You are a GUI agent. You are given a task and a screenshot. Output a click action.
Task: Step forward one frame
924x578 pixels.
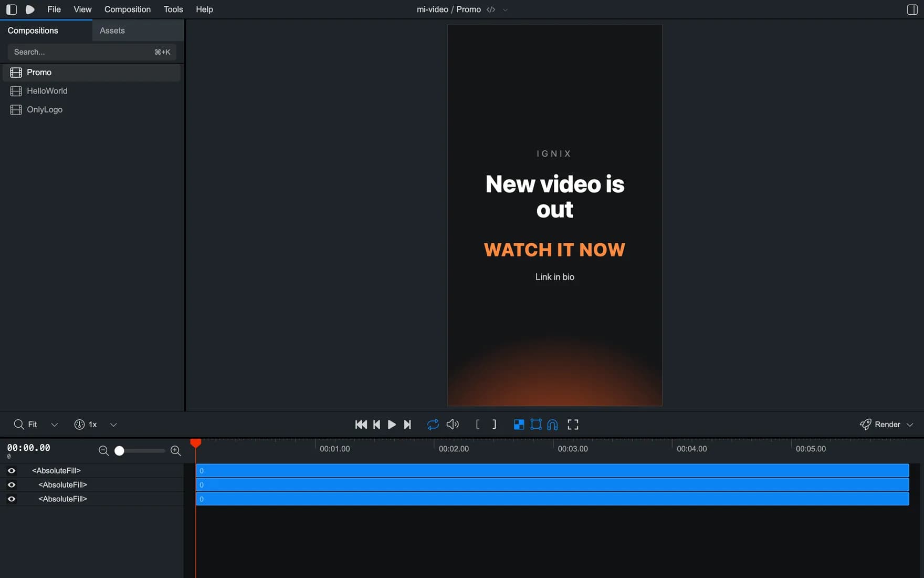tap(407, 425)
